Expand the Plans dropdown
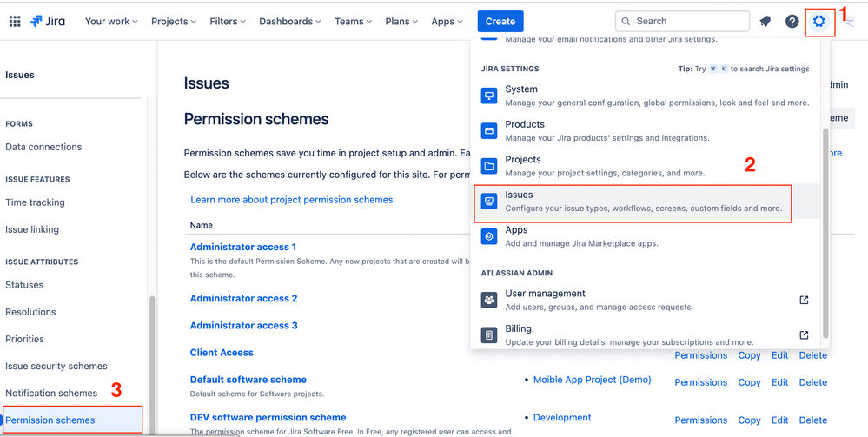Image resolution: width=868 pixels, height=437 pixels. pos(401,22)
